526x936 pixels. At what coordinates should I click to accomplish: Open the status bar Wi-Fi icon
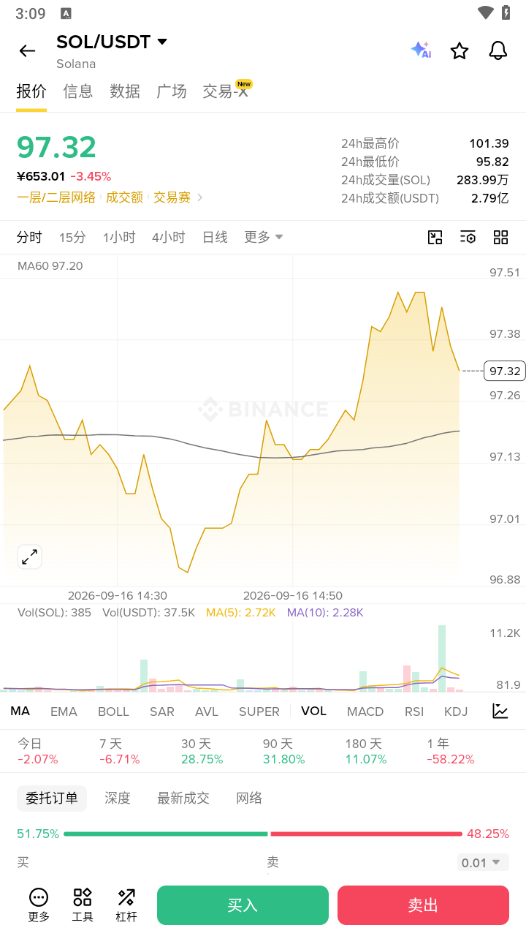point(485,13)
